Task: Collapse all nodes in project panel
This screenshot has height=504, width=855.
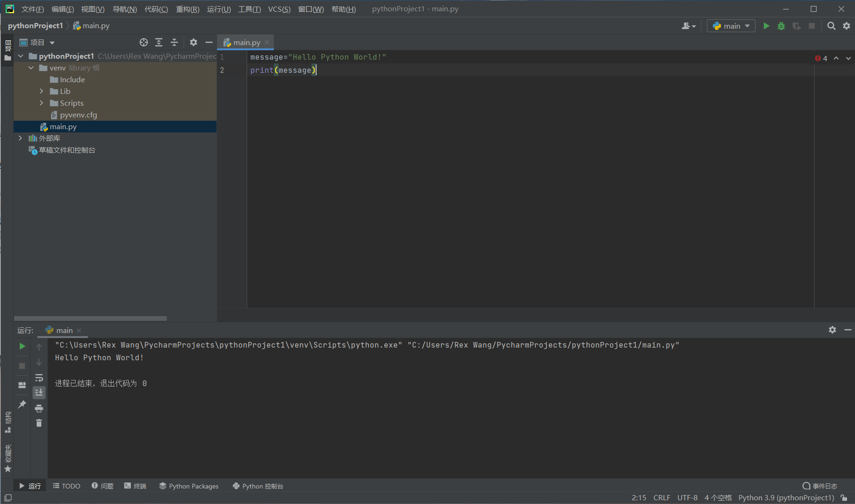Action: click(174, 42)
